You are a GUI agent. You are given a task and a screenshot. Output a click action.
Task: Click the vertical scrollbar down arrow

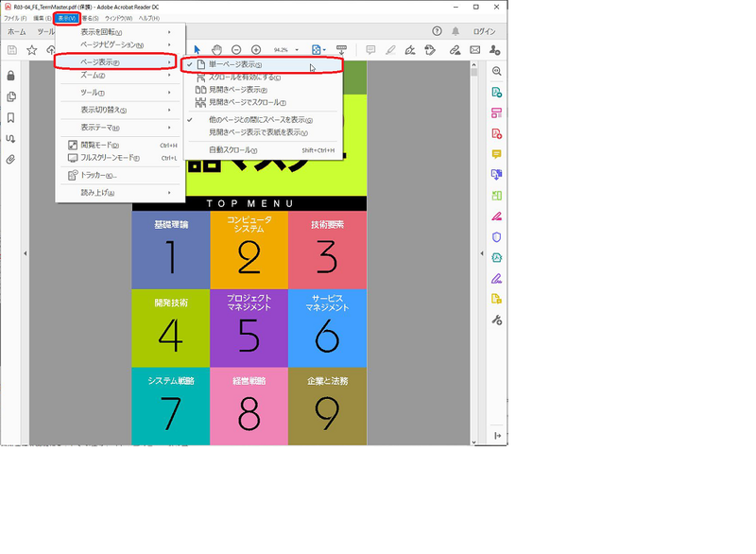pos(474,441)
